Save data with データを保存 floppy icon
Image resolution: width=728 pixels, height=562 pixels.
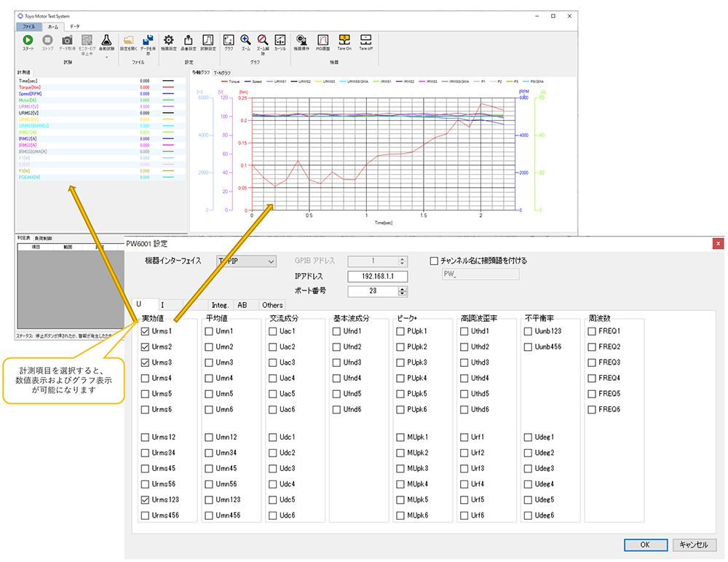pyautogui.click(x=148, y=41)
